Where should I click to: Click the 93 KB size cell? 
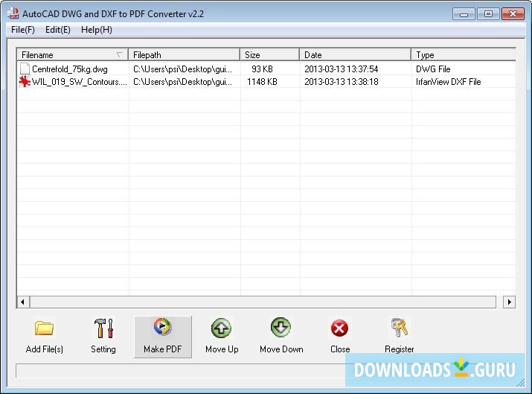[262, 69]
